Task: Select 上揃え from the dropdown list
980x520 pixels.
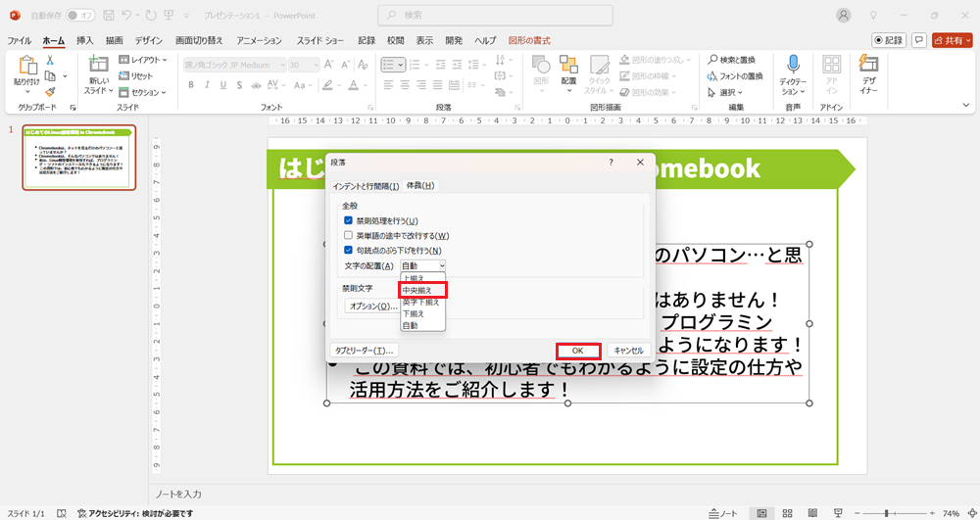Action: [422, 278]
